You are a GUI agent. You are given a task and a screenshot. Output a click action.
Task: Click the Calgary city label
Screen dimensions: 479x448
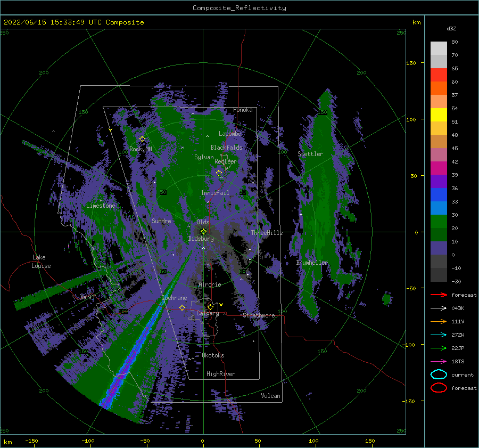208,313
